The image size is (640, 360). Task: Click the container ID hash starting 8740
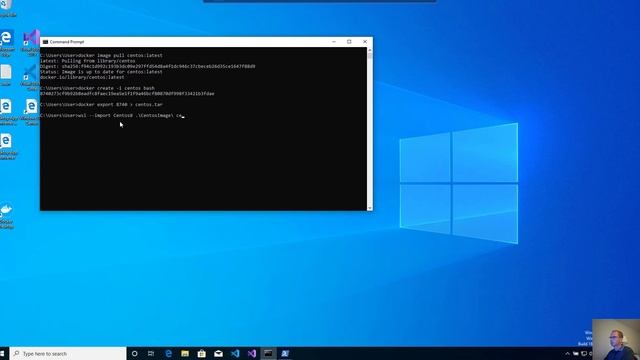(127, 93)
